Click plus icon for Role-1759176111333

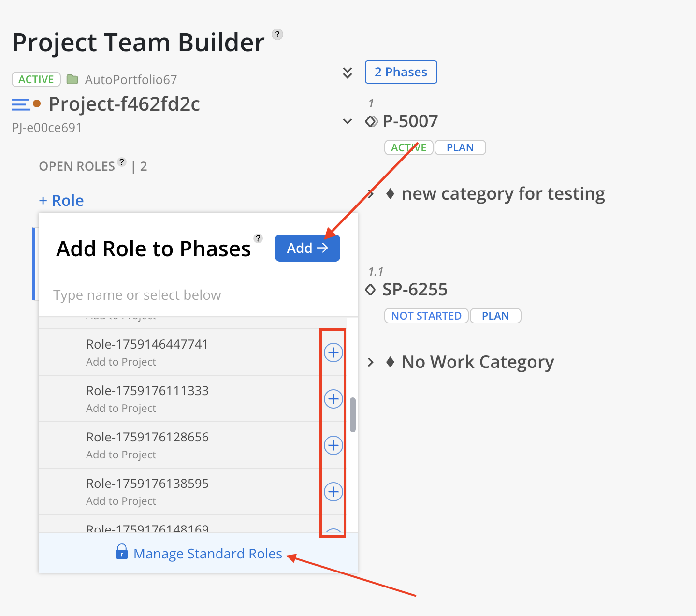click(333, 399)
